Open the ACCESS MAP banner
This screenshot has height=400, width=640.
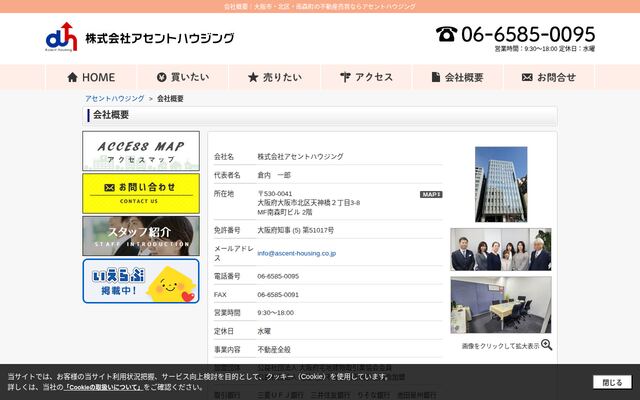pos(141,151)
